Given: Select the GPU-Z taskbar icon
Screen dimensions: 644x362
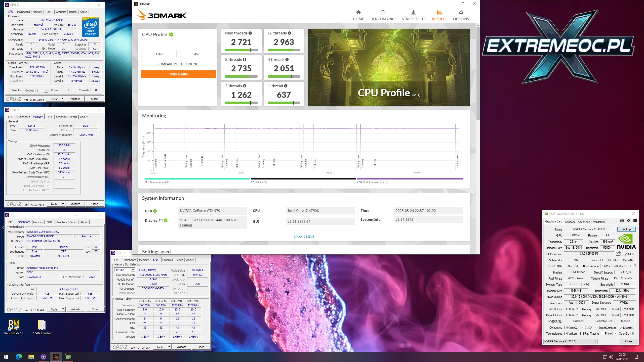Looking at the screenshot, I should click(68, 357).
